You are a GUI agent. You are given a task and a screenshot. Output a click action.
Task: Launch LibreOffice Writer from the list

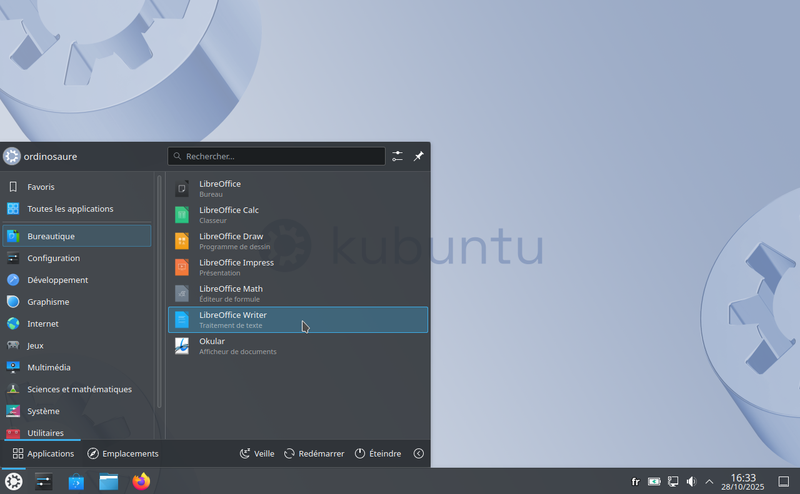point(298,319)
